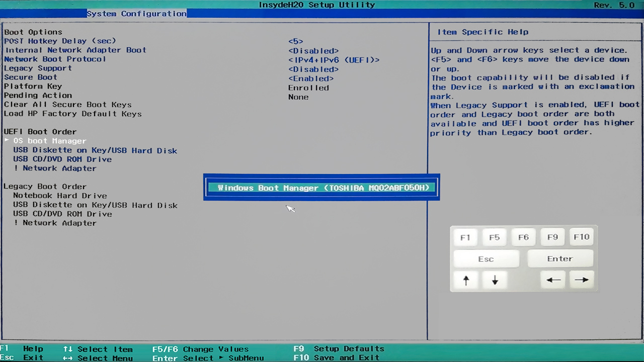This screenshot has width=644, height=362.
Task: Click the F9 key on virtual keypad
Action: click(x=552, y=237)
